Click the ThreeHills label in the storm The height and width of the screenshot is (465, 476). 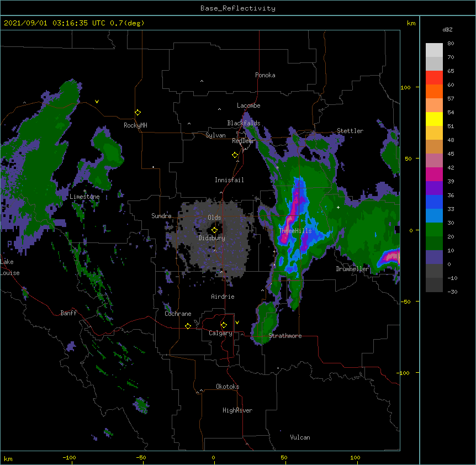[x=295, y=231]
